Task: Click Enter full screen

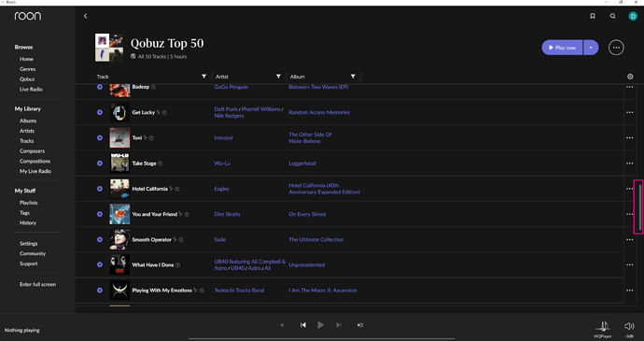Action: [37, 284]
